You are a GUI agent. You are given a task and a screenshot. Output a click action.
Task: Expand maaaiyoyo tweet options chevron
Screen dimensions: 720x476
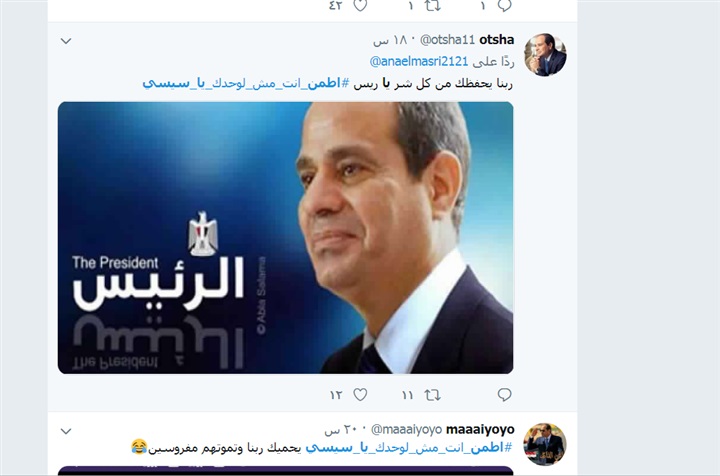point(66,431)
